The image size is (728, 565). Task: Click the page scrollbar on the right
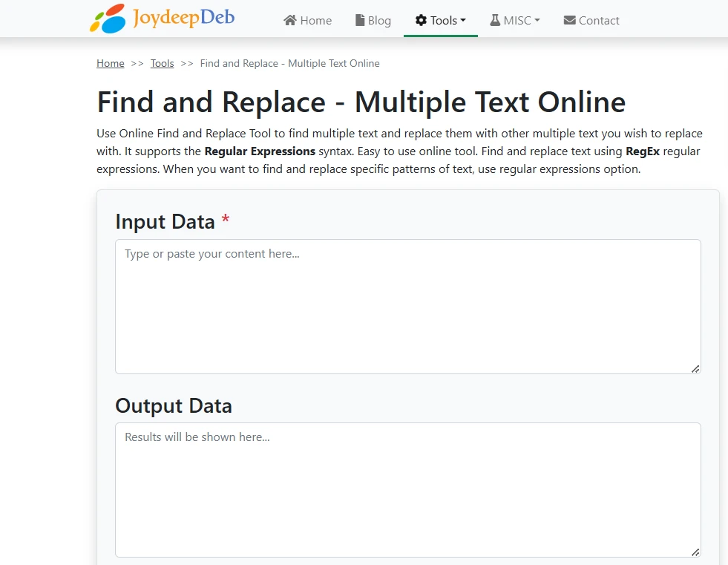[724, 282]
